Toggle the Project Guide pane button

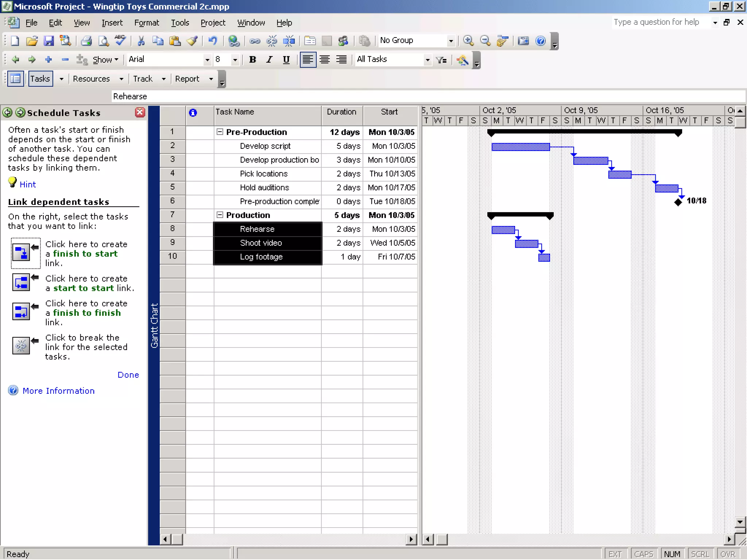[x=15, y=79]
